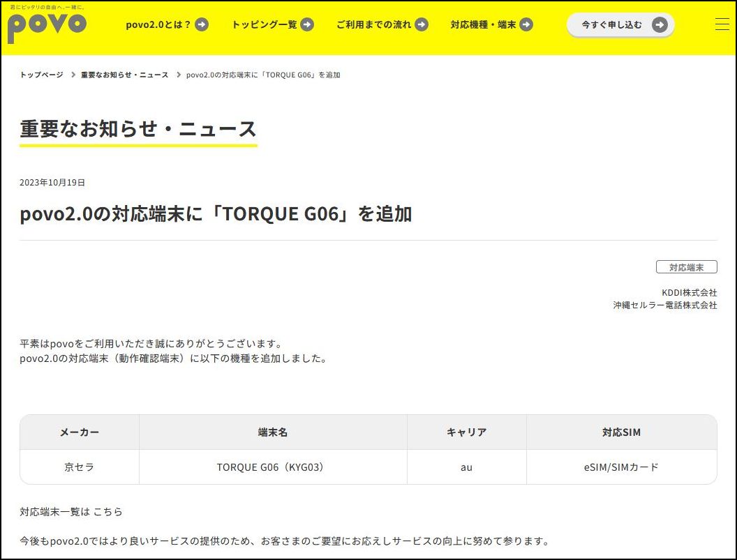Click arrow icon beside povo2.0とは？
This screenshot has height=560, width=737.
point(202,24)
